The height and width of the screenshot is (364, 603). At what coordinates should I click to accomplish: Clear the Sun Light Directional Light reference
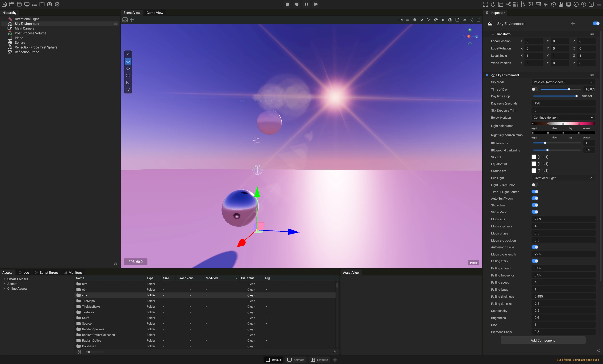tap(591, 178)
